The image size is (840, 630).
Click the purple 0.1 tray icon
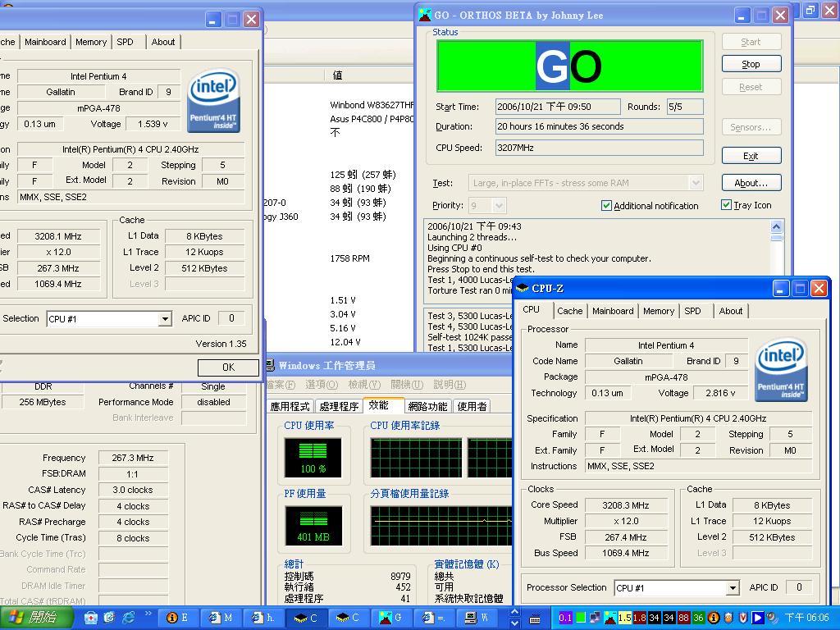point(565,618)
